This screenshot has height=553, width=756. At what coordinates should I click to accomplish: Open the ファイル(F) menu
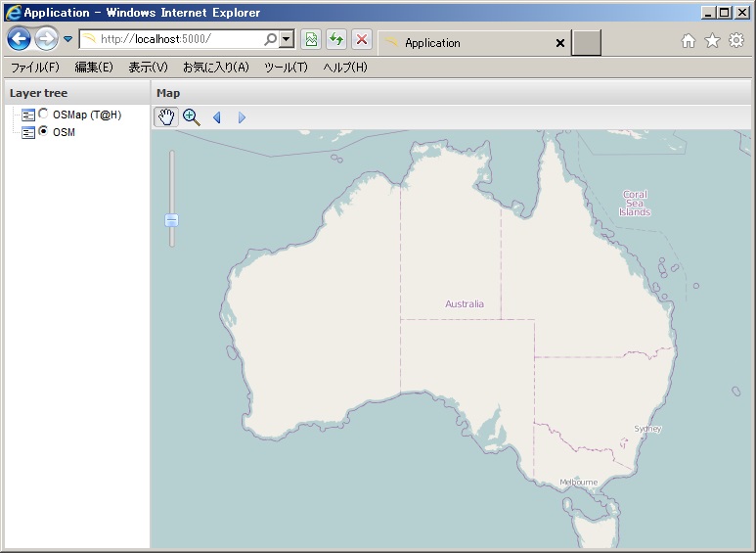pyautogui.click(x=34, y=68)
